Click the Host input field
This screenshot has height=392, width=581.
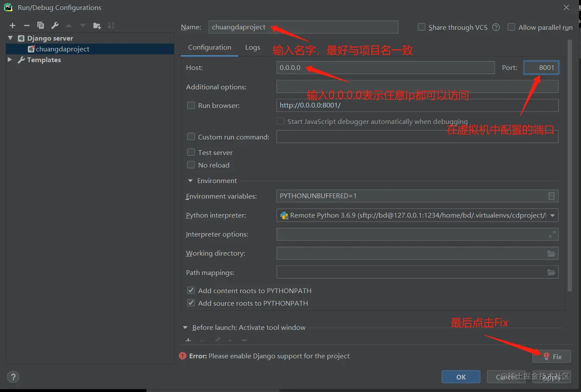[x=385, y=67]
